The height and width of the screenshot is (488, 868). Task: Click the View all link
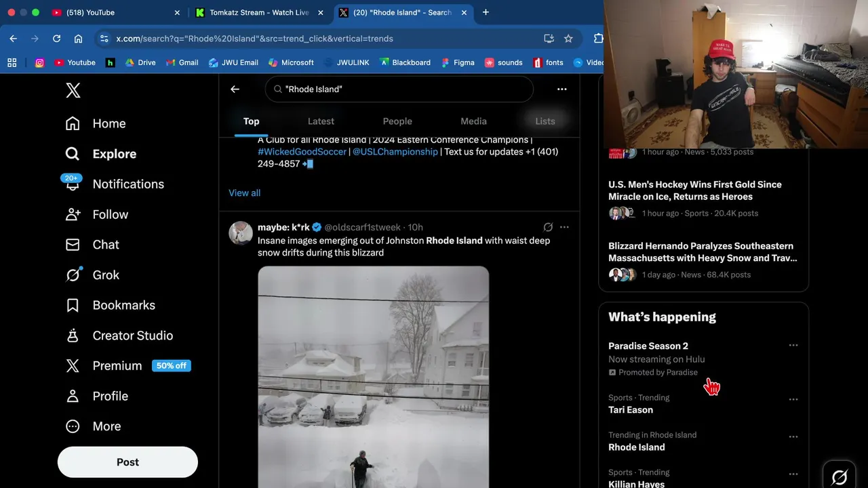(x=244, y=192)
